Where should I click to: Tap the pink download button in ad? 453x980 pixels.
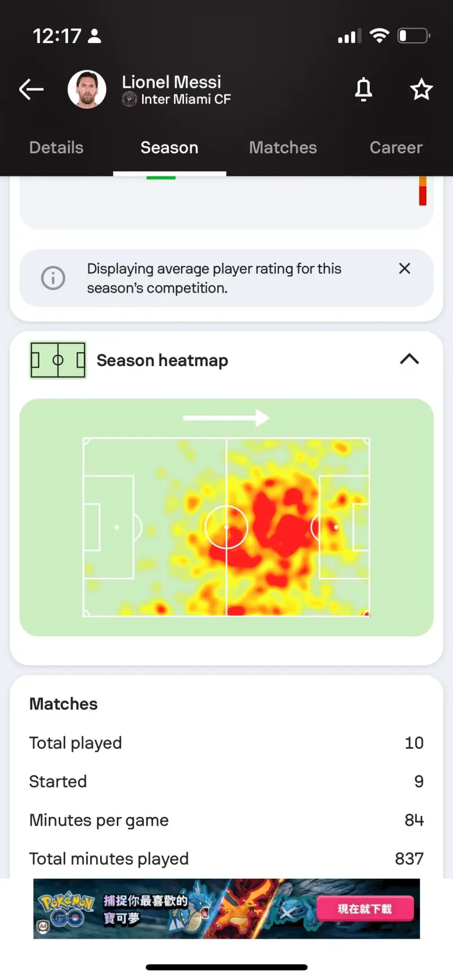point(365,909)
